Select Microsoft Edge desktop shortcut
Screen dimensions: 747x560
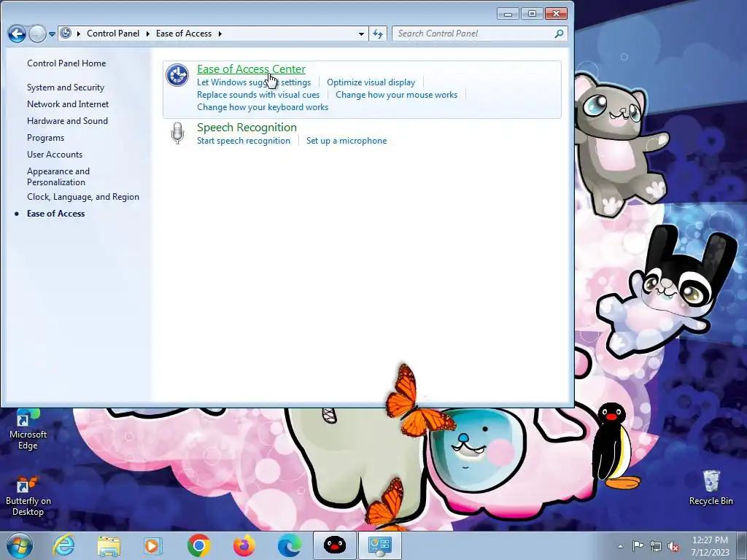(x=28, y=429)
